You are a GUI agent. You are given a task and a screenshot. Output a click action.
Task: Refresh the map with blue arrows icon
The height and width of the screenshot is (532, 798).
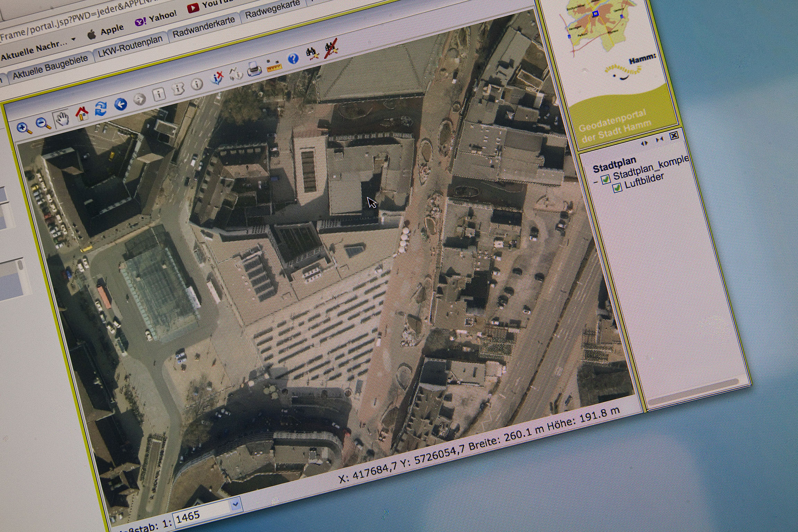(101, 108)
